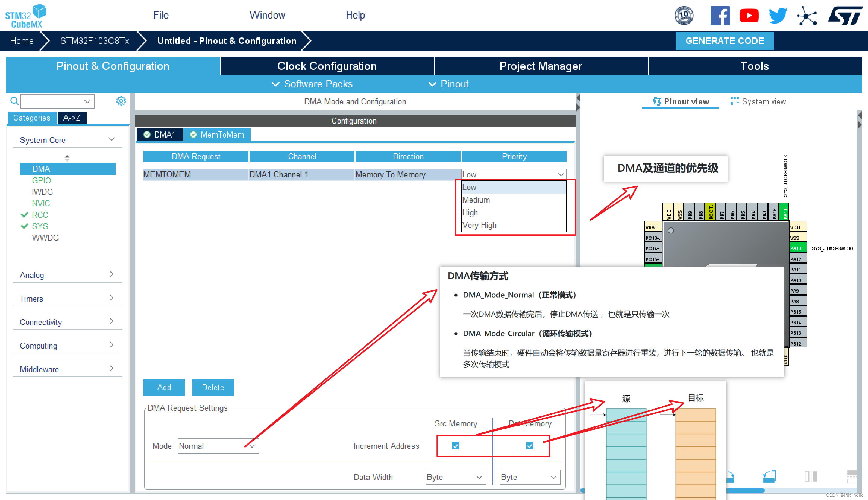Click the search magnifier icon
The height and width of the screenshot is (500, 868).
click(x=14, y=101)
